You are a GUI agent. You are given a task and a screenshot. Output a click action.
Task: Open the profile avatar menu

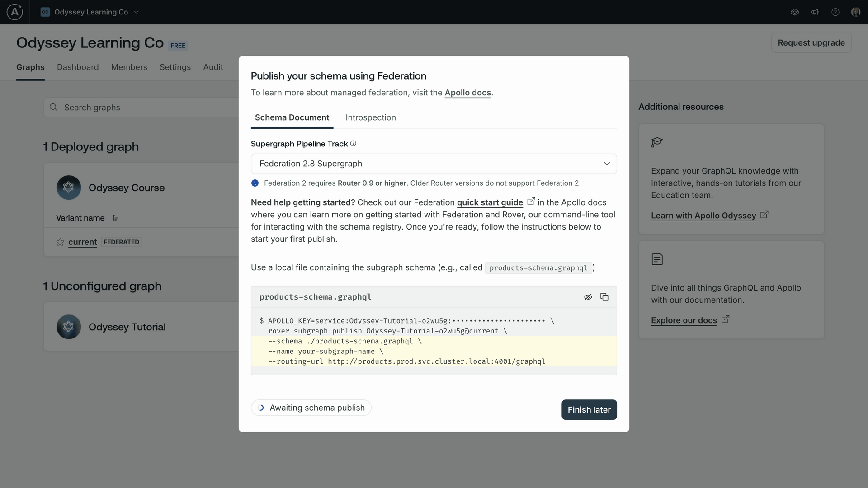tap(856, 12)
